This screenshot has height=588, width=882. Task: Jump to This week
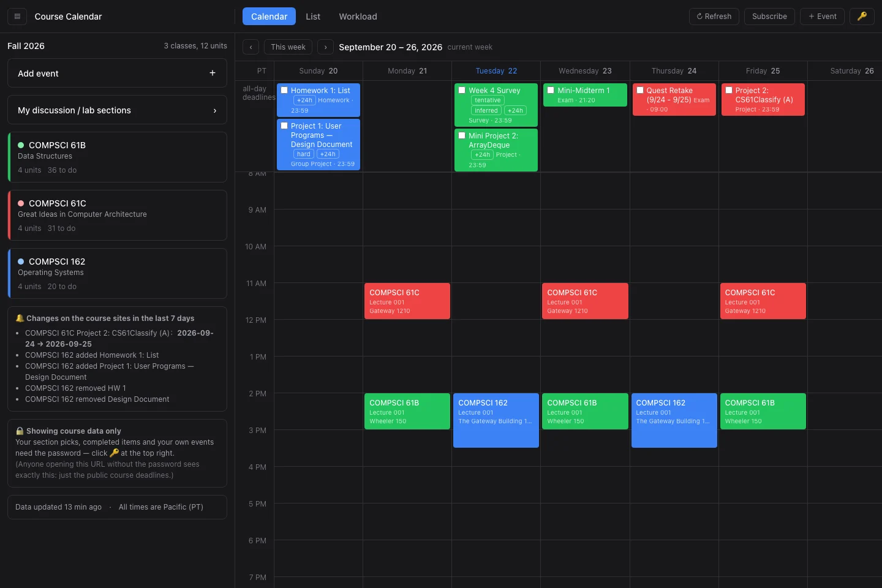click(288, 47)
